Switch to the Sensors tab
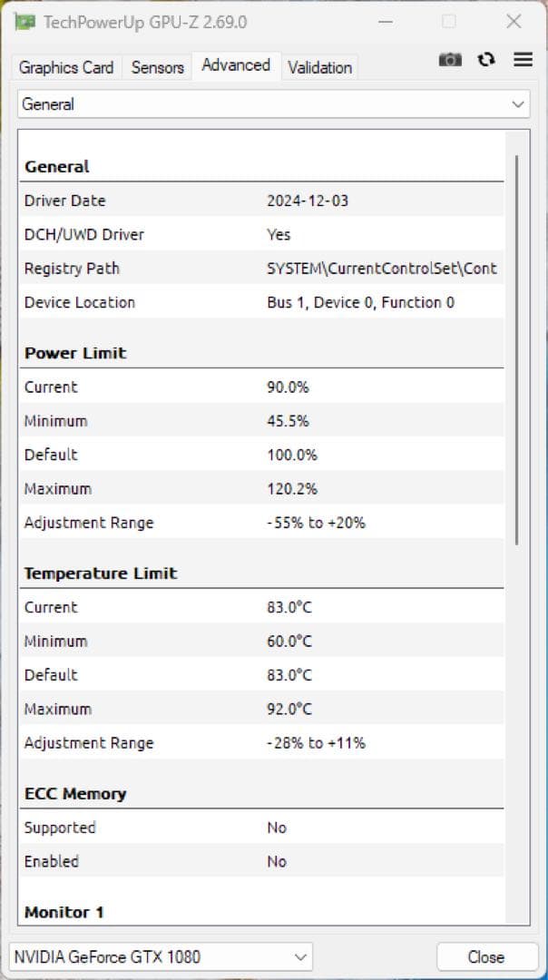 [x=158, y=67]
